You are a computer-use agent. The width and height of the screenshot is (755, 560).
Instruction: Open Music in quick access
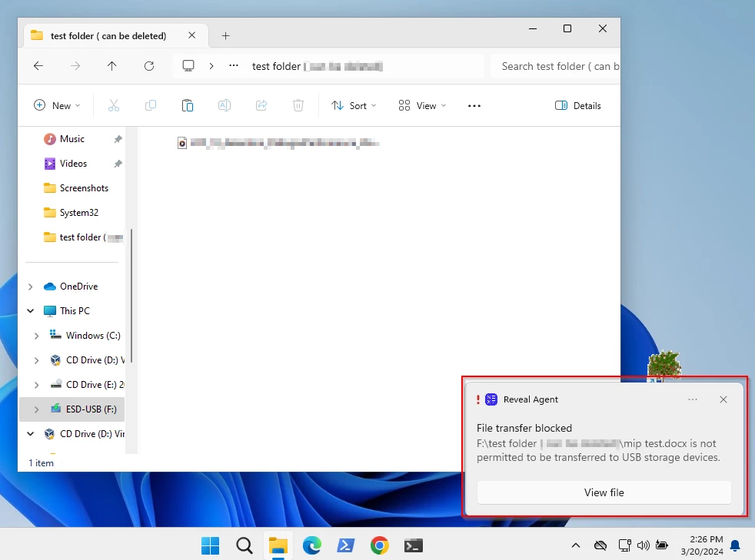(x=72, y=139)
